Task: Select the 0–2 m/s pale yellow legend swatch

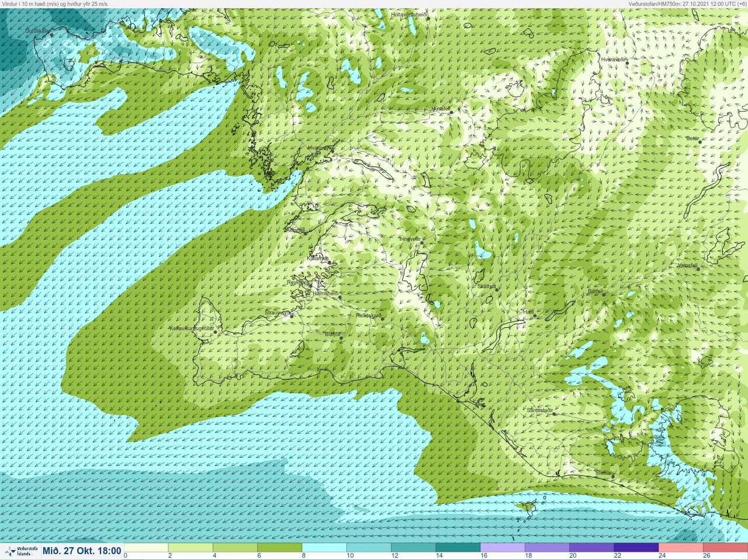Action: point(146,548)
